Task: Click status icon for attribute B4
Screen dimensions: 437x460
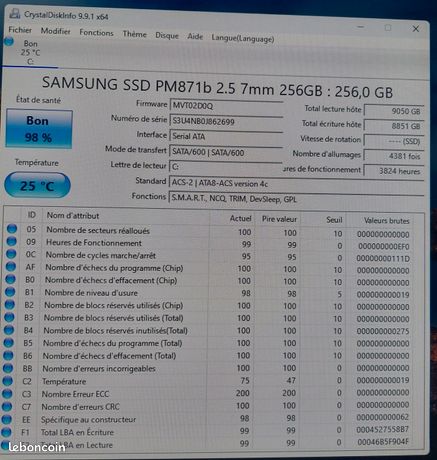Action: tap(9, 329)
